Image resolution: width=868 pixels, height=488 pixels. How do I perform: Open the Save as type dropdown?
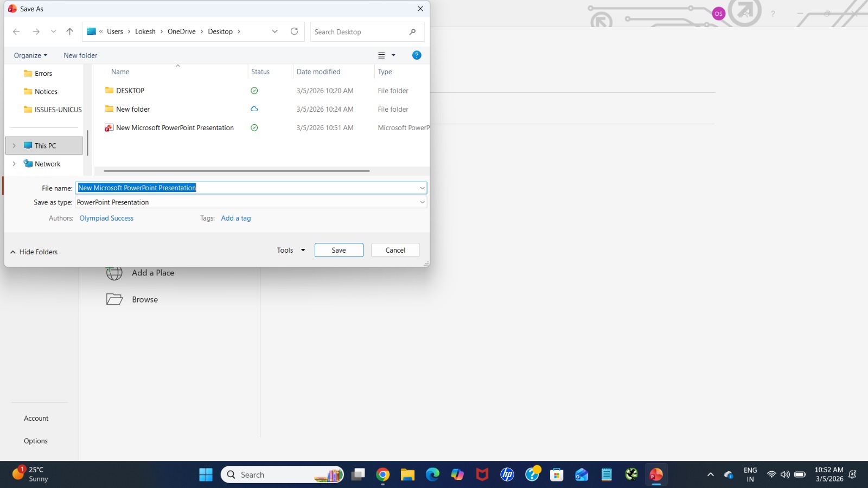pos(422,202)
